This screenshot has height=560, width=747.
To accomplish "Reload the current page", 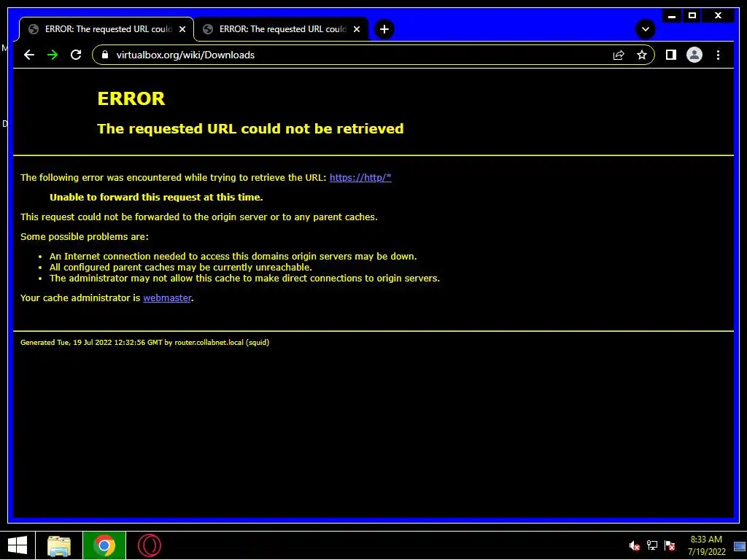I will pyautogui.click(x=76, y=55).
